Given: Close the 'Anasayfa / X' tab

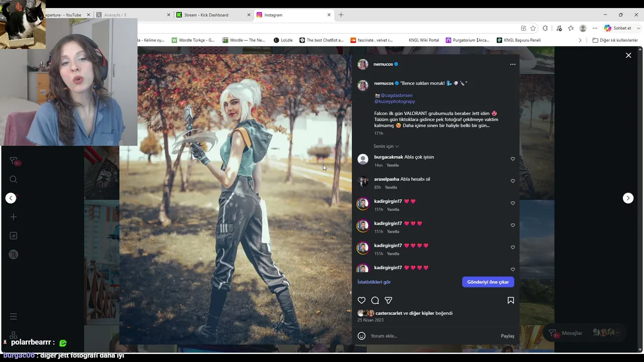Looking at the screenshot, I should point(169,15).
